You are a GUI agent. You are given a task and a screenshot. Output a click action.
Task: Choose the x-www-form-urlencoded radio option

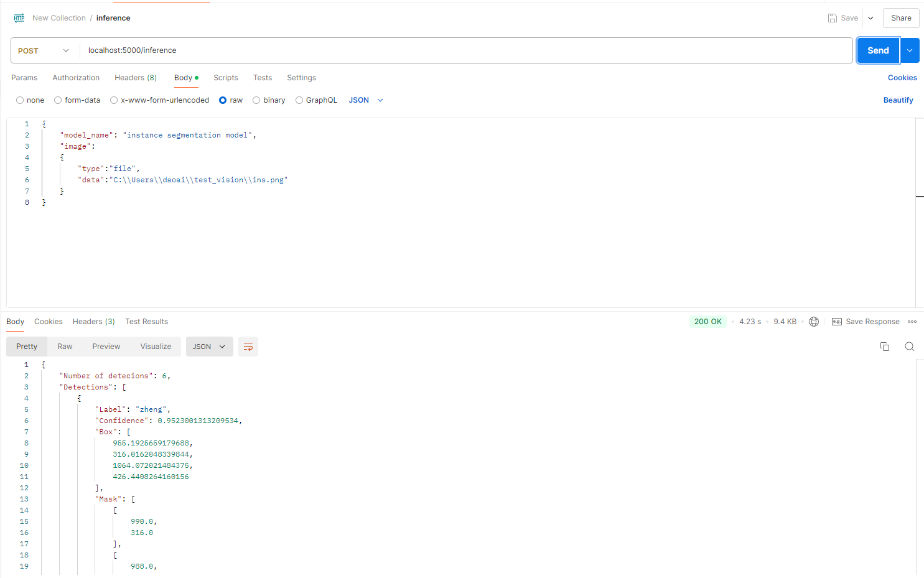(x=114, y=100)
